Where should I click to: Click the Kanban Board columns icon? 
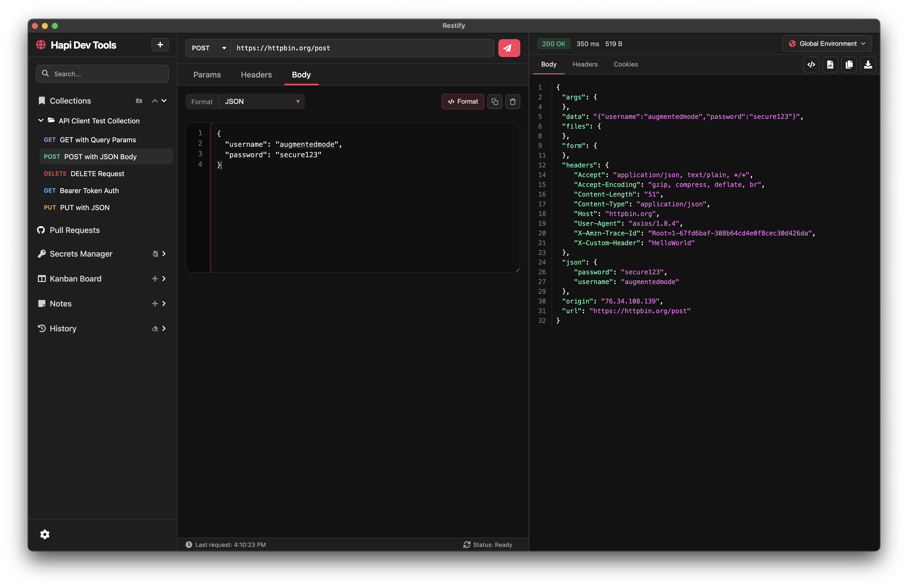pos(42,279)
